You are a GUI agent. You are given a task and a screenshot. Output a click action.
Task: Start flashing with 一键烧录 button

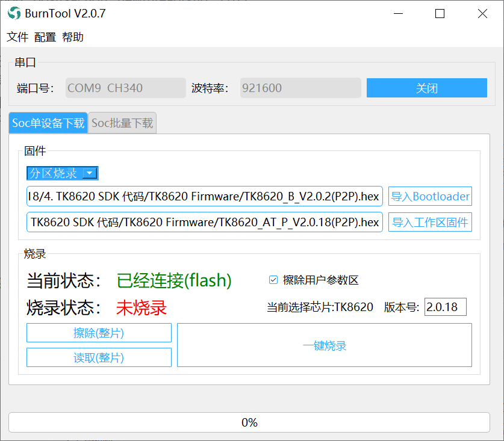tap(325, 345)
